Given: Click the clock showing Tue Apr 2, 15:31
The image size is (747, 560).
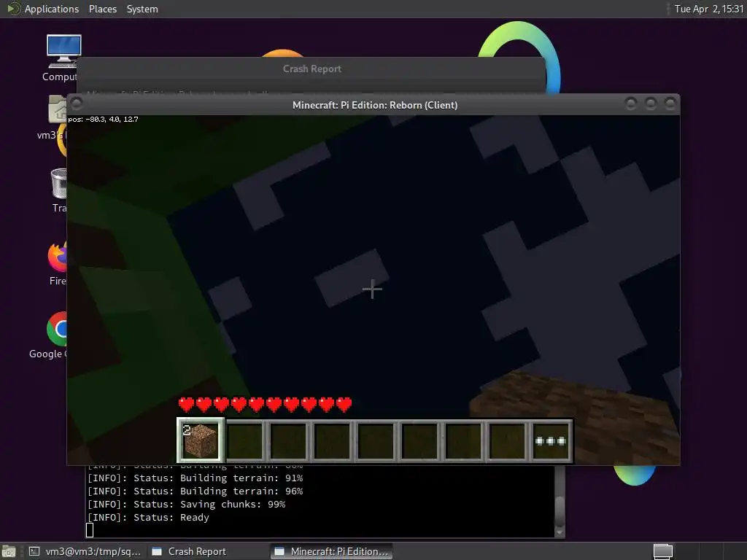Looking at the screenshot, I should (708, 9).
